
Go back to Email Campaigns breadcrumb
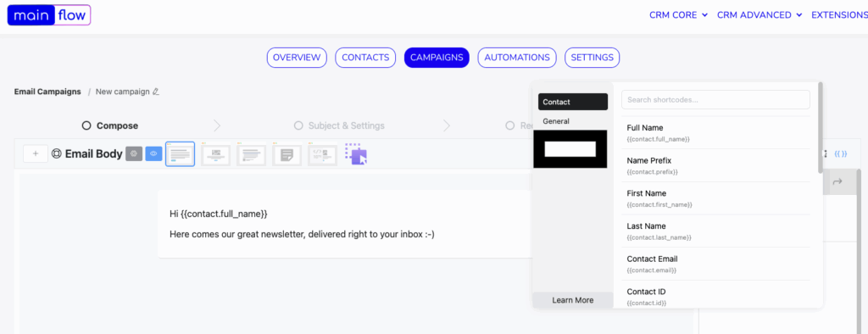pos(47,92)
